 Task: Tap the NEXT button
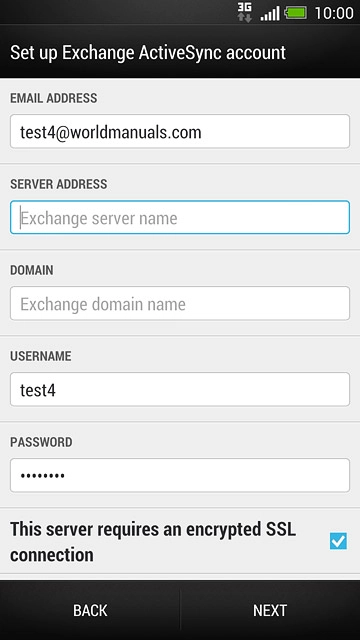(270, 611)
